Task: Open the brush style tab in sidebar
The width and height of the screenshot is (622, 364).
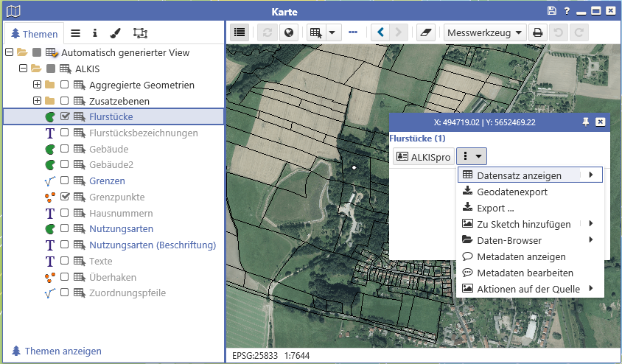Action: [115, 33]
